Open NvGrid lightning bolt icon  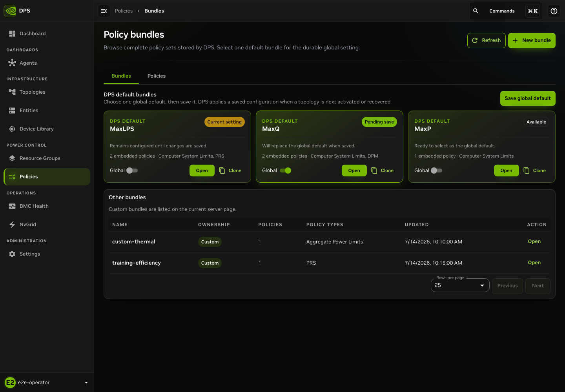point(12,225)
